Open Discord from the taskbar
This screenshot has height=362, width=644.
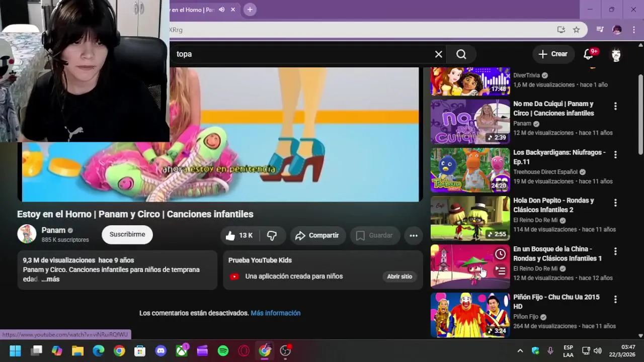[x=161, y=351]
